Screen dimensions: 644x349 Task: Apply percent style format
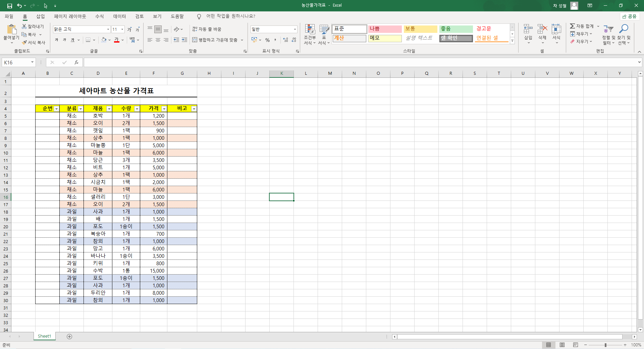click(267, 40)
